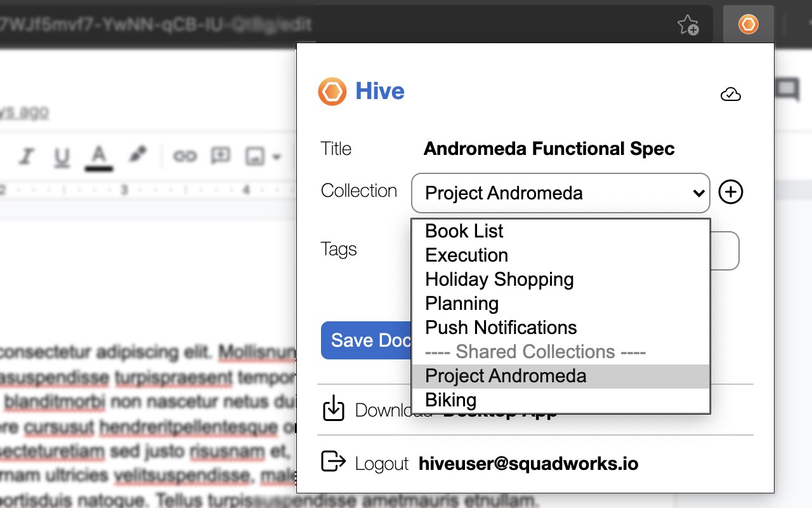This screenshot has height=508, width=812.
Task: Click the Download icon in popup
Action: click(333, 408)
